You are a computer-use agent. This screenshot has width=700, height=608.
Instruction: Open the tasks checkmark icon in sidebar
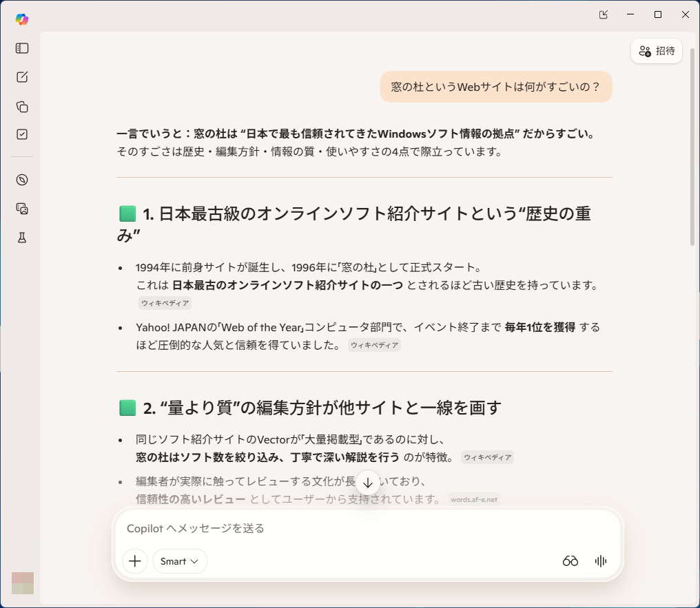pyautogui.click(x=21, y=135)
